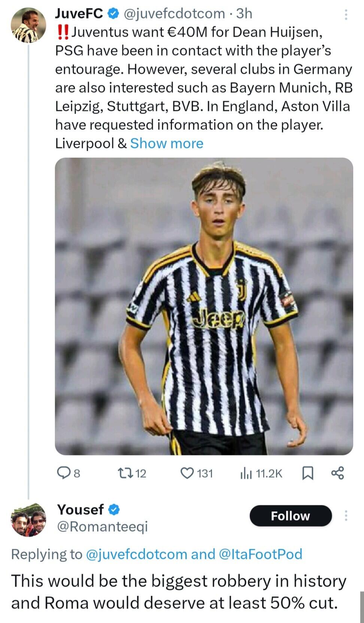The height and width of the screenshot is (623, 364).
Task: Click the @juvefcdotcom mention in reply
Action: pos(136,554)
